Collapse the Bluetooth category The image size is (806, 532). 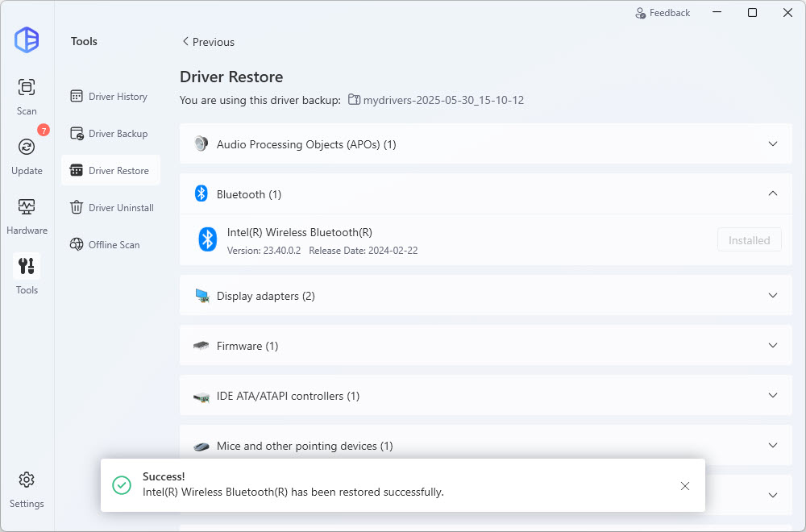click(772, 194)
